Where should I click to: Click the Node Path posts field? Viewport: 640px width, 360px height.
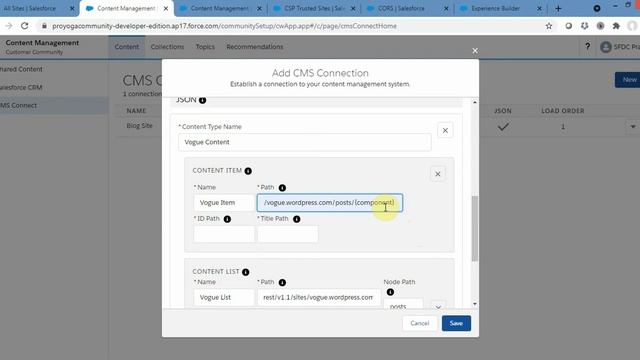(403, 304)
